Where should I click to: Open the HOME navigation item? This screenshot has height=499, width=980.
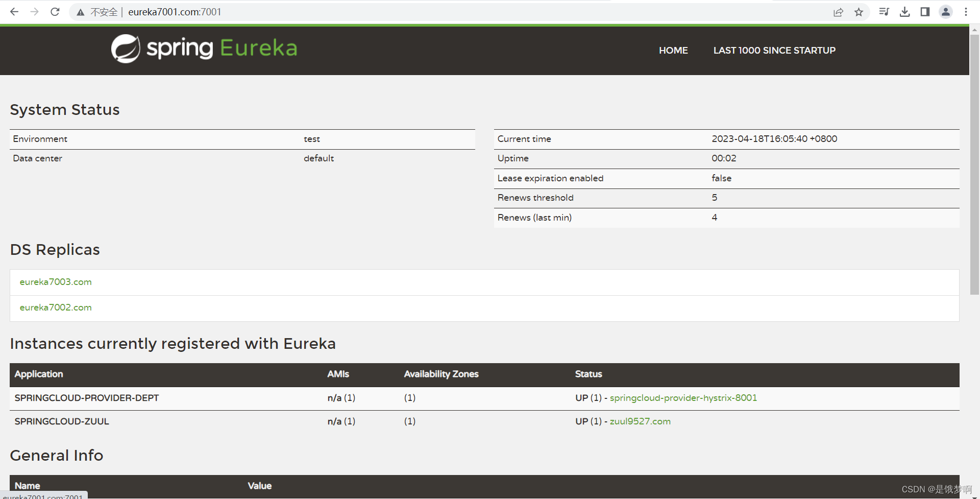pyautogui.click(x=673, y=51)
